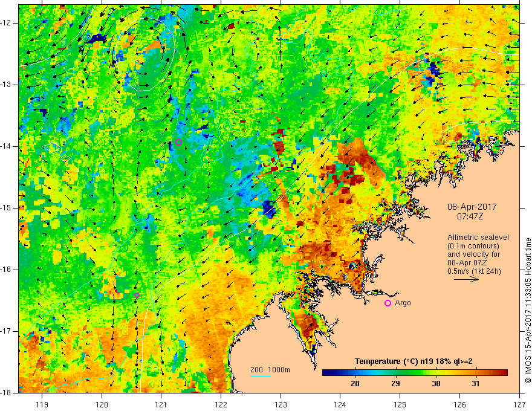Click the "0.5m/s (1kt 24h)" scale text
This screenshot has width=532, height=411.
(474, 271)
